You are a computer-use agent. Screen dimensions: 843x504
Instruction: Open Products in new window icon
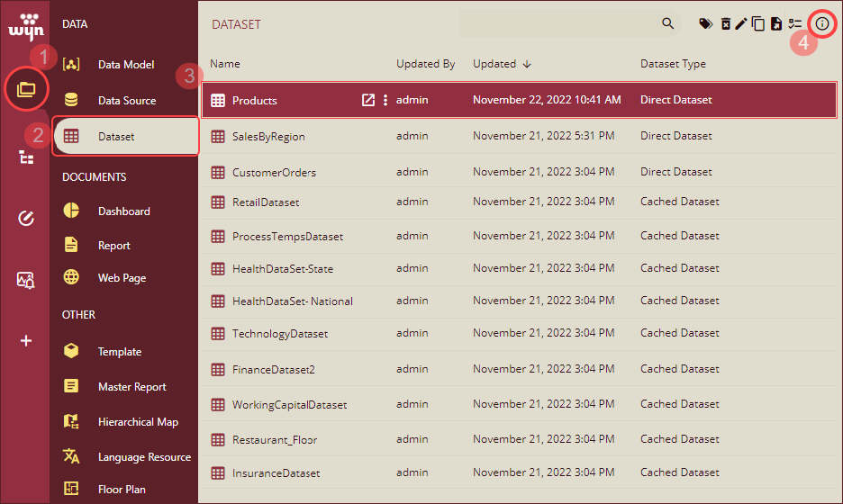368,100
